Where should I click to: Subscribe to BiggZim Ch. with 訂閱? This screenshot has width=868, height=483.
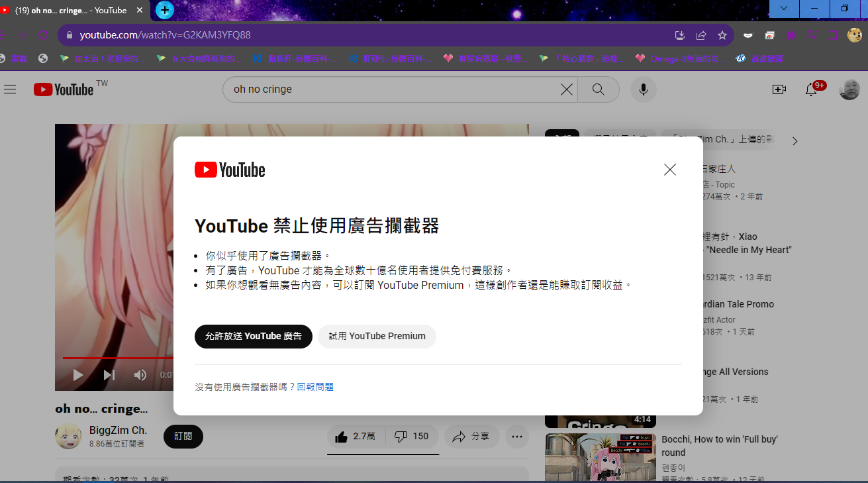point(183,437)
